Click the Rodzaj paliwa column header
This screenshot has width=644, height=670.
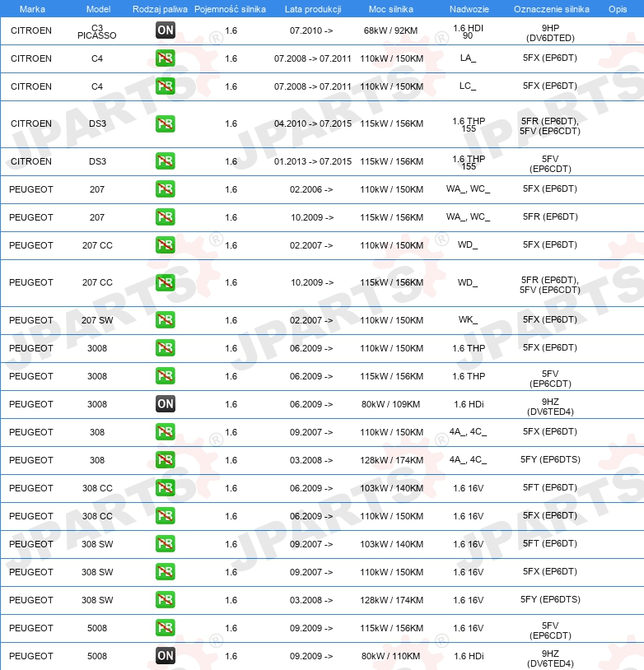tap(160, 9)
